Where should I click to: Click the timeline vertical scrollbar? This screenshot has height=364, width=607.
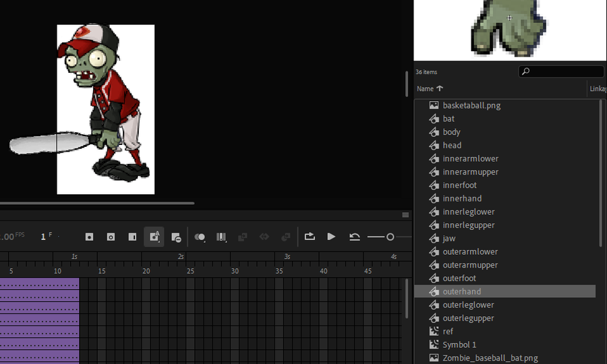407,299
